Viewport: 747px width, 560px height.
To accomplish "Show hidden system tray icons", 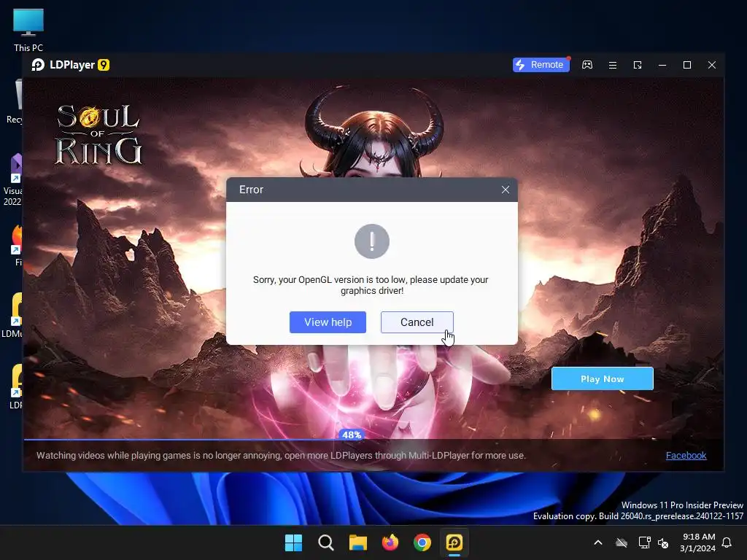I will coord(598,542).
